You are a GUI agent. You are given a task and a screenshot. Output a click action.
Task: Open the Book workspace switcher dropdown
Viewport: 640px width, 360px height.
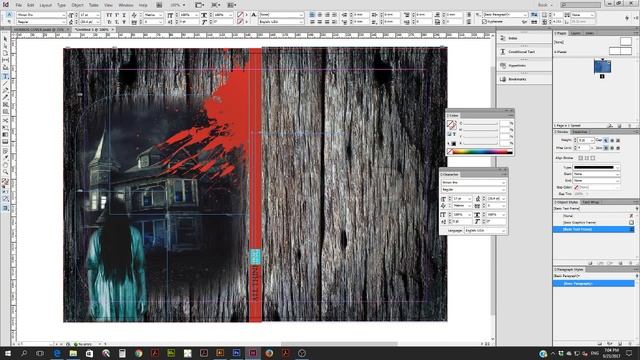[x=545, y=5]
